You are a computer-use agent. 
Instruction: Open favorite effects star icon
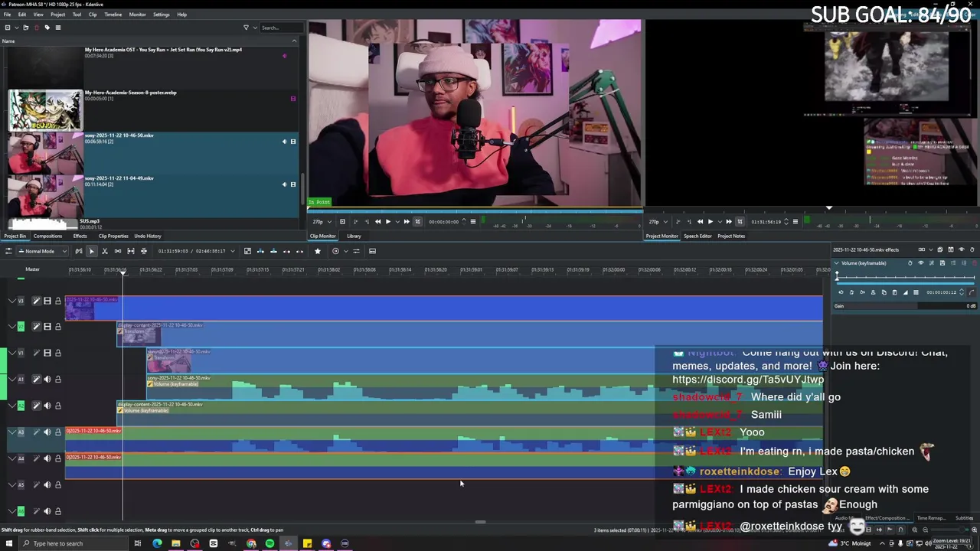click(x=318, y=251)
